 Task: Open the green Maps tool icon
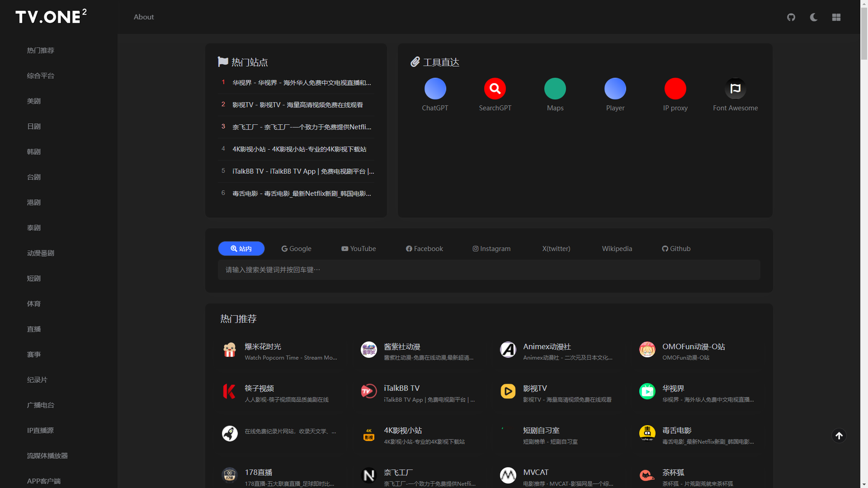click(555, 88)
